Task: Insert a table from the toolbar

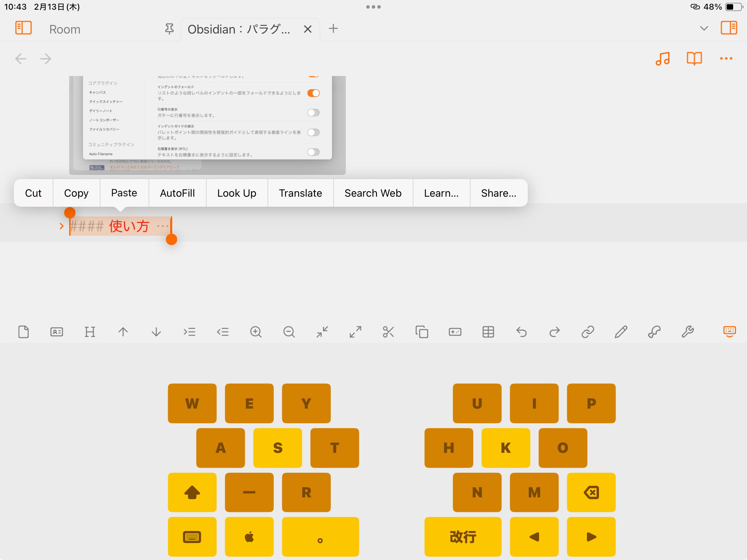Action: (488, 332)
